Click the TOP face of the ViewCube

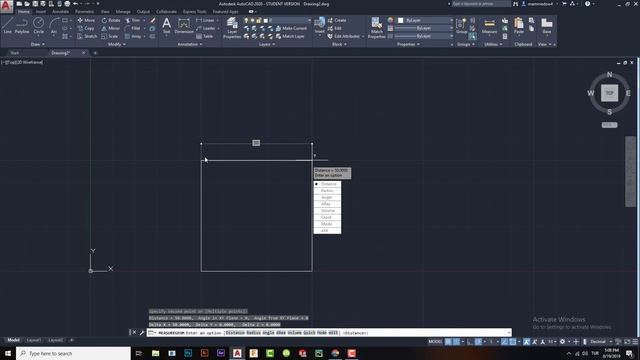point(609,93)
